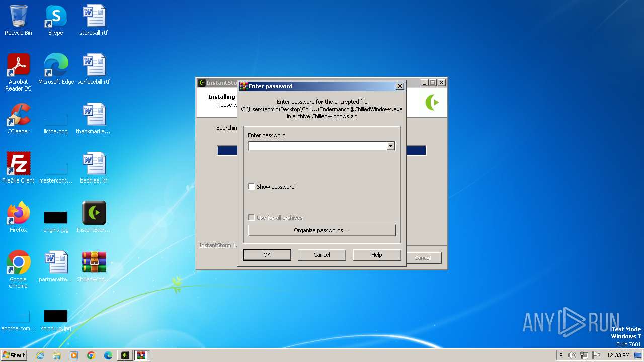
Task: Launch Microsoft Edge from desktop
Action: (56, 69)
